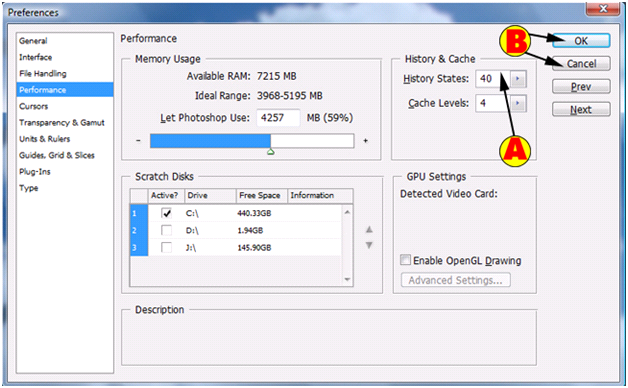Viewport: 628px width, 388px height.
Task: Click the Available RAM 7215 MB value
Action: [x=277, y=76]
